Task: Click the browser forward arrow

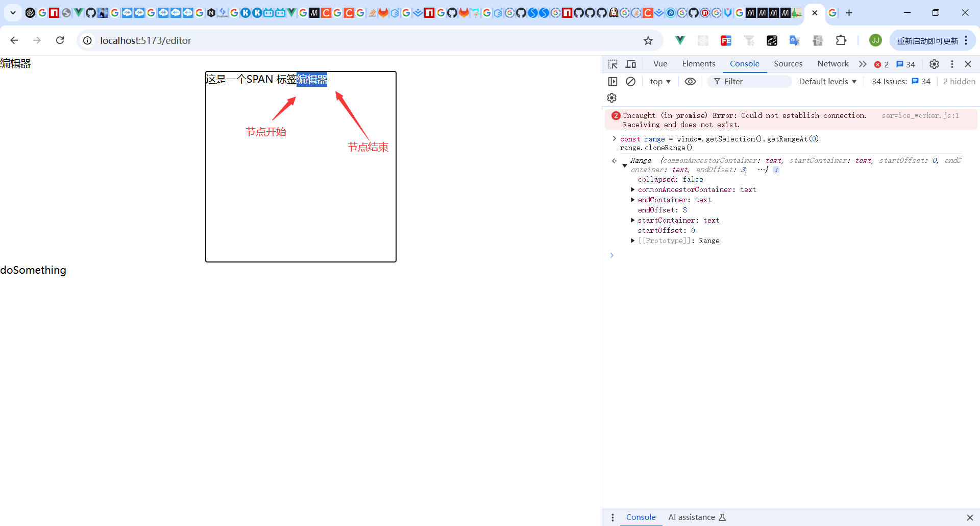Action: (x=37, y=40)
